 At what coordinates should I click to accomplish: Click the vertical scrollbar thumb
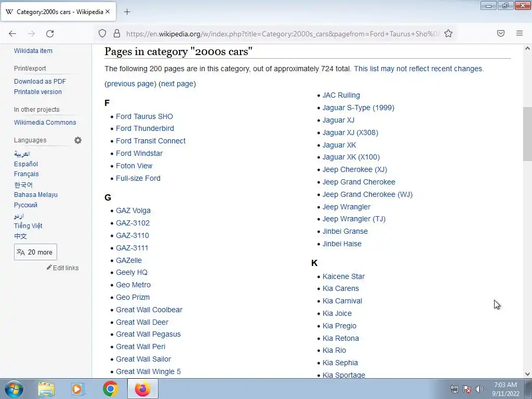point(527,135)
